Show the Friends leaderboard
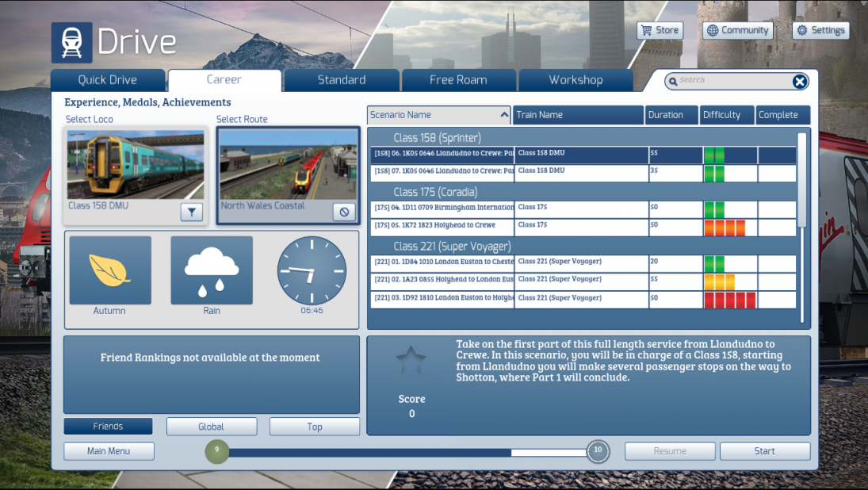Viewport: 868px width, 490px height. pos(109,426)
